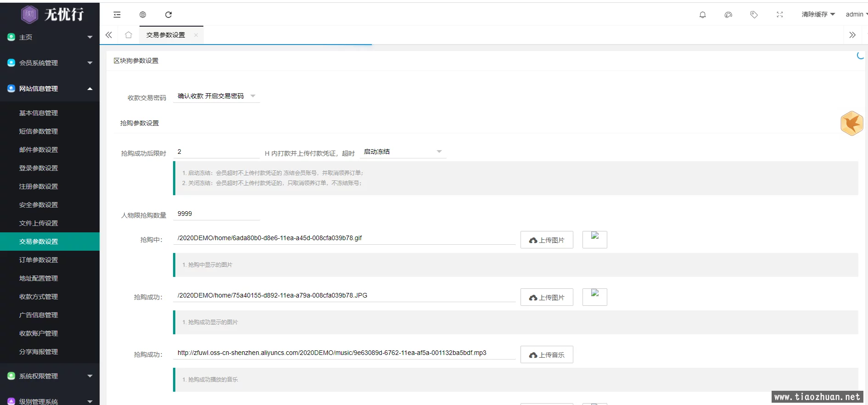The height and width of the screenshot is (405, 868).
Task: Open the notification bell icon
Action: tap(702, 15)
